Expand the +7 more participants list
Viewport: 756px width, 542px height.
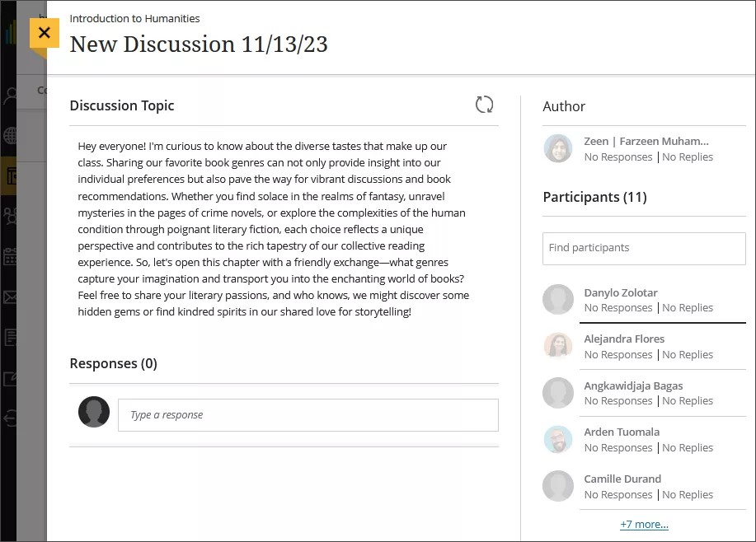(644, 524)
